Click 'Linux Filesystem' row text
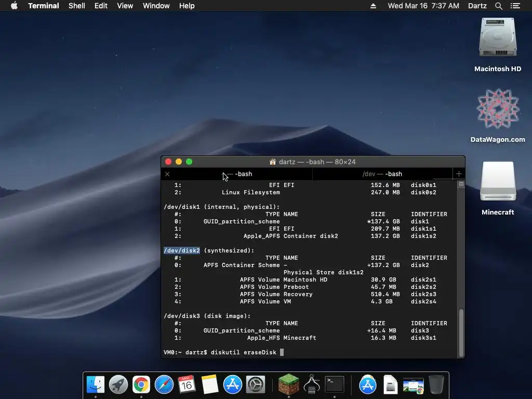The height and width of the screenshot is (399, 532). [x=251, y=192]
